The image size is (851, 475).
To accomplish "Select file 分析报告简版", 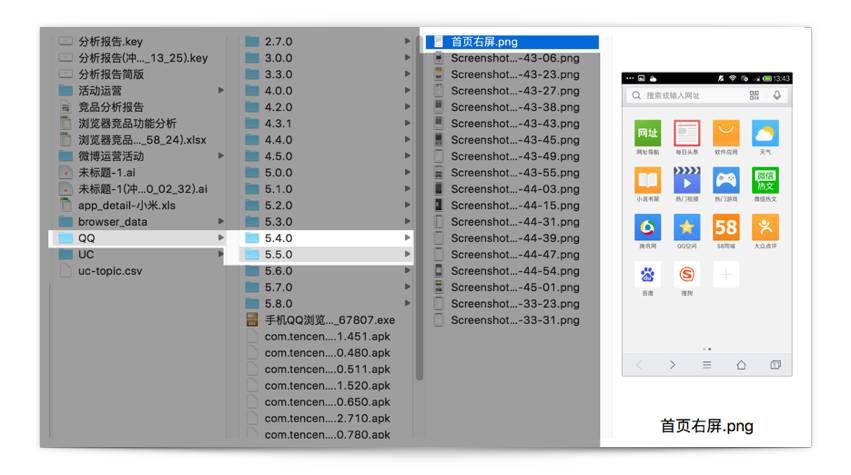I will point(111,74).
